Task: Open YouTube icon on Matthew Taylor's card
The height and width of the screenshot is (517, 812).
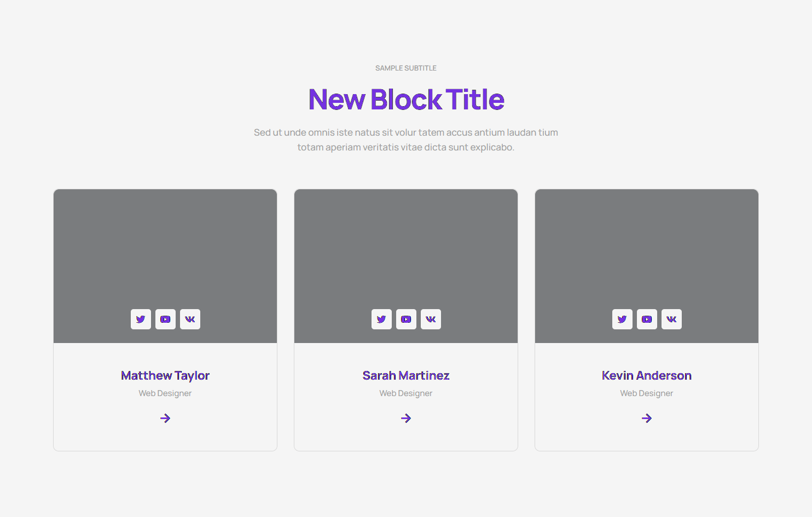Action: (165, 319)
